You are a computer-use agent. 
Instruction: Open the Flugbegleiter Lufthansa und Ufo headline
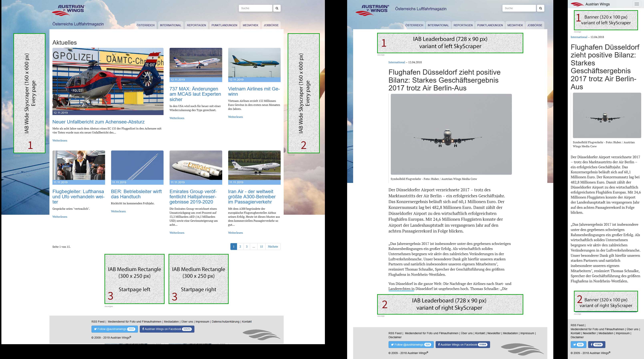78,197
